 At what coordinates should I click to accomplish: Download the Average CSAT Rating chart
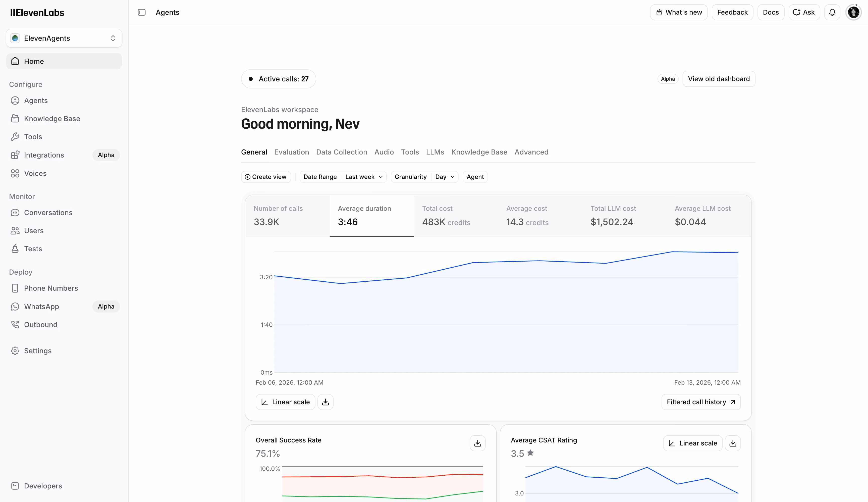tap(733, 443)
